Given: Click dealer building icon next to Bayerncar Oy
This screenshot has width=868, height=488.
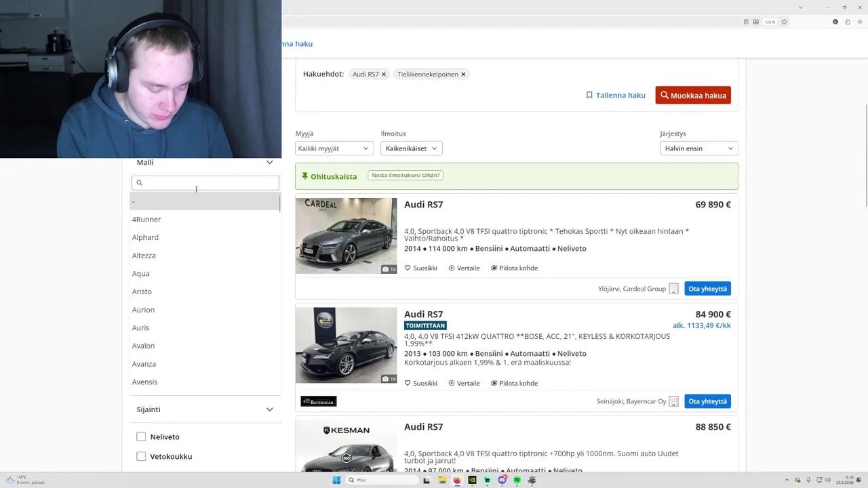Looking at the screenshot, I should pyautogui.click(x=673, y=401).
